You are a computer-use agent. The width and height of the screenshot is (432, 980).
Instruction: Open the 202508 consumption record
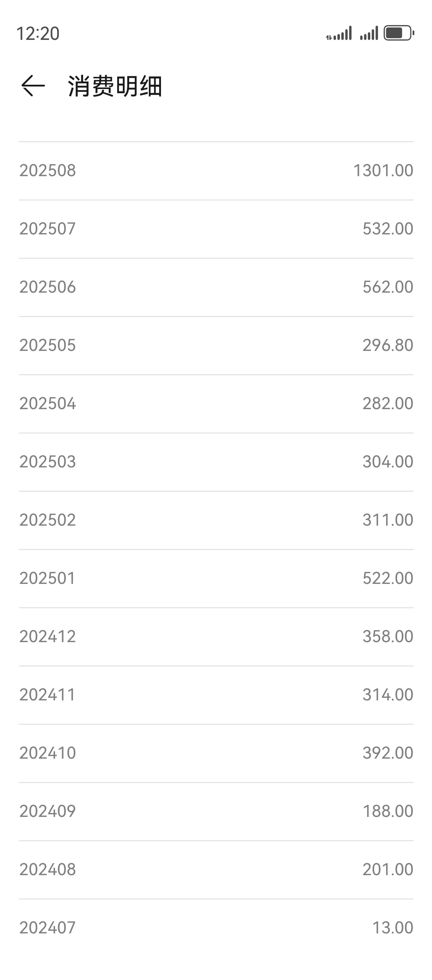click(216, 171)
